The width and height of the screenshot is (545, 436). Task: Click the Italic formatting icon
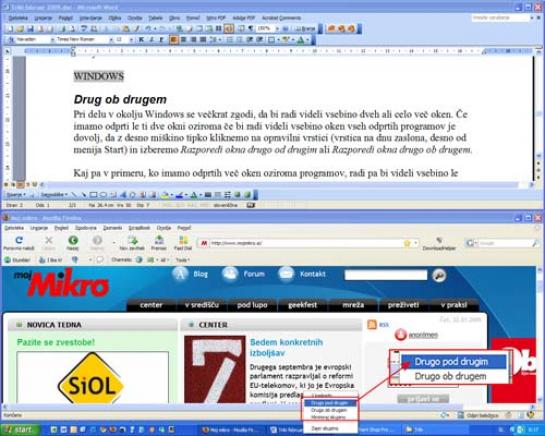click(x=152, y=40)
